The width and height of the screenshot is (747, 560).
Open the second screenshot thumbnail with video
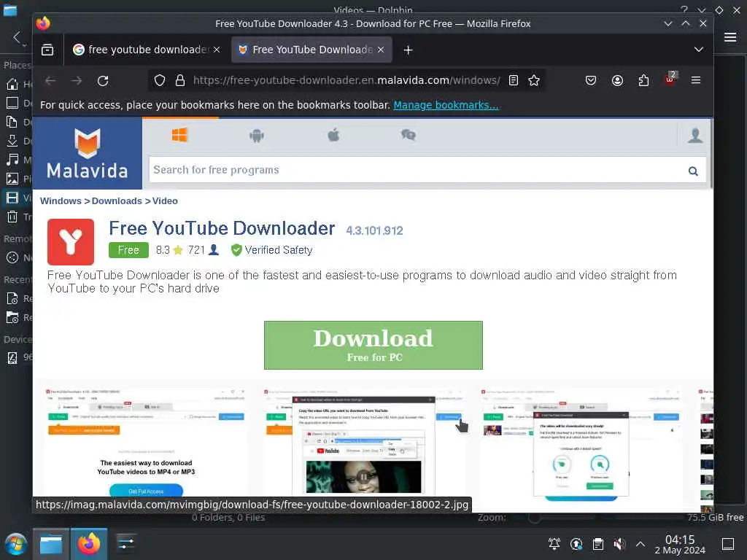tap(363, 441)
